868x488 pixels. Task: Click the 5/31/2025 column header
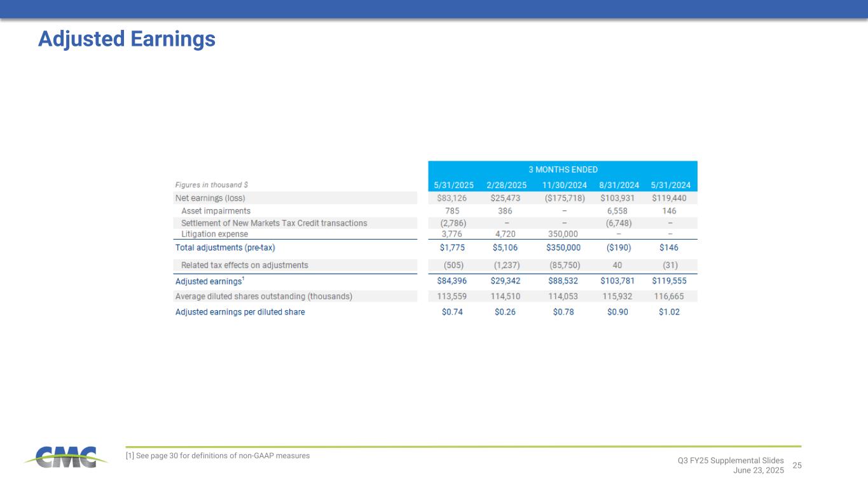(x=454, y=186)
